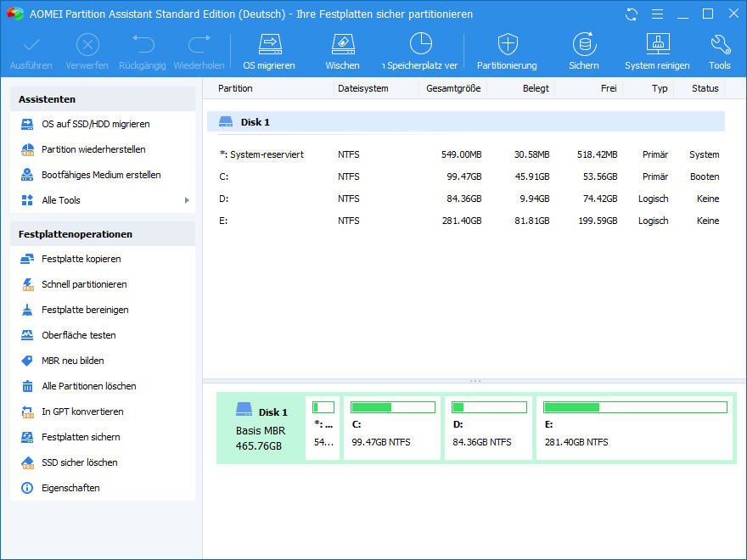Select the C: partition block in disk map

point(391,428)
